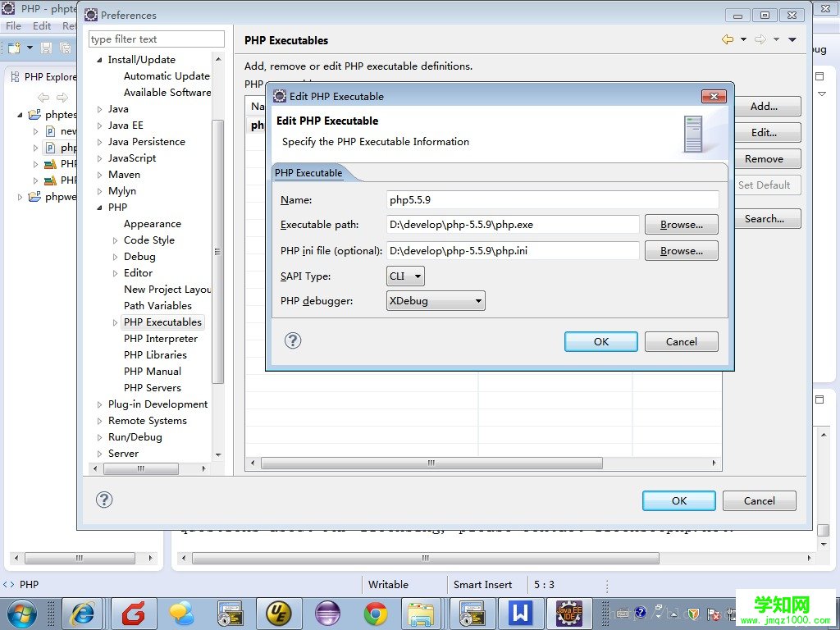Select Remote Systems in the preferences tree
This screenshot has width=840, height=630.
coord(148,421)
